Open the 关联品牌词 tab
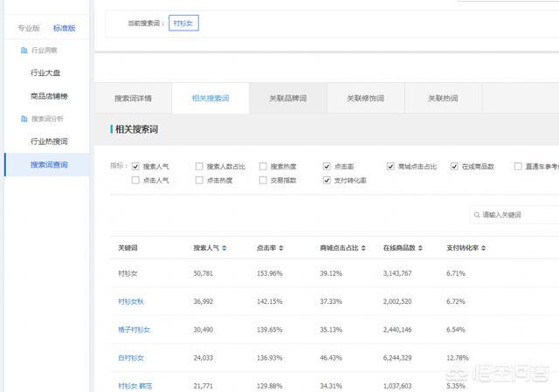559x392 pixels. (288, 99)
